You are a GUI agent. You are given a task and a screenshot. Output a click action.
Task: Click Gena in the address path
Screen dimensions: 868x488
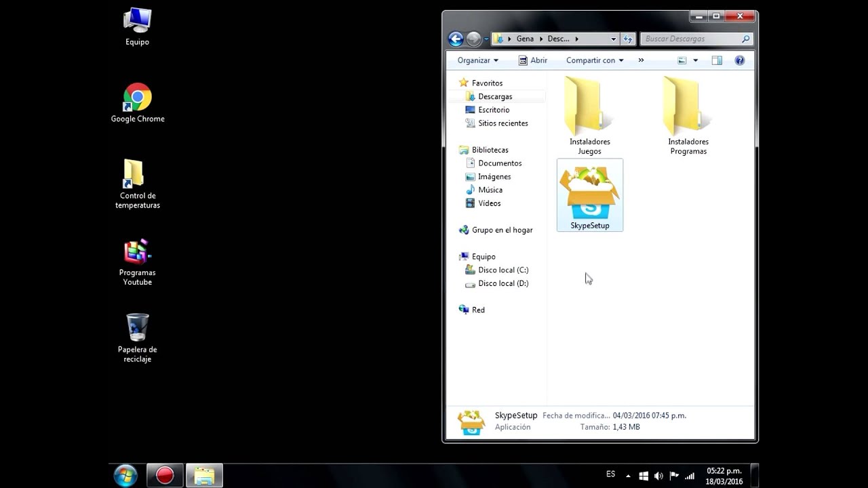click(x=525, y=39)
